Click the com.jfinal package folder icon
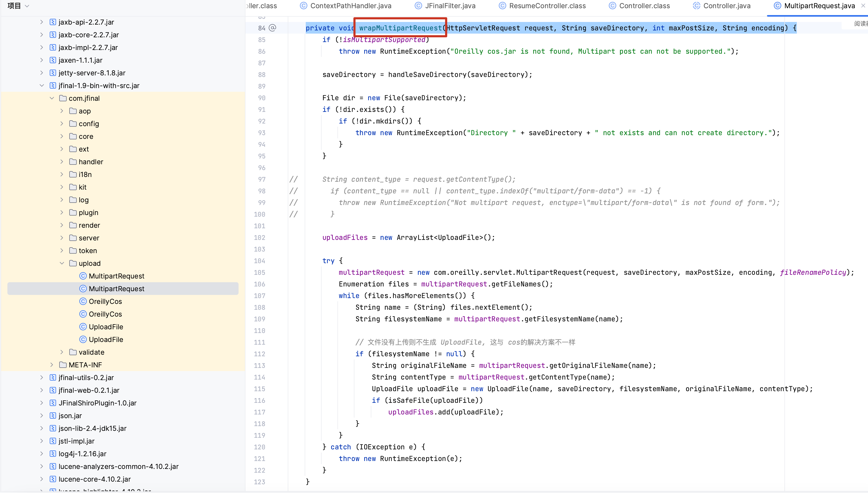Screen dimensions: 868x493 (63, 98)
